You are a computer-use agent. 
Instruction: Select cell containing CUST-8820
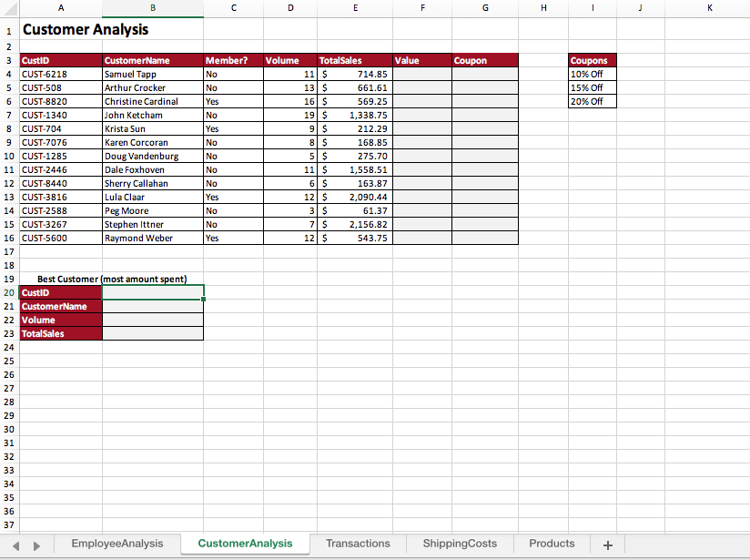coord(61,101)
